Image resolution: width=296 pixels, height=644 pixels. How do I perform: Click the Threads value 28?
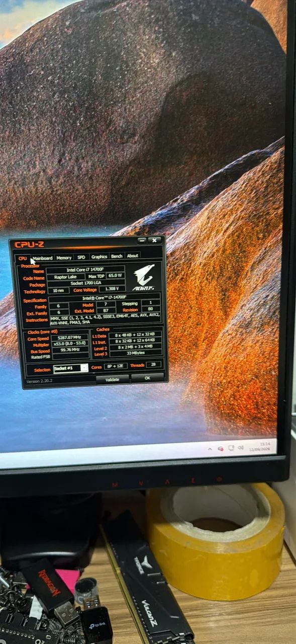(153, 364)
